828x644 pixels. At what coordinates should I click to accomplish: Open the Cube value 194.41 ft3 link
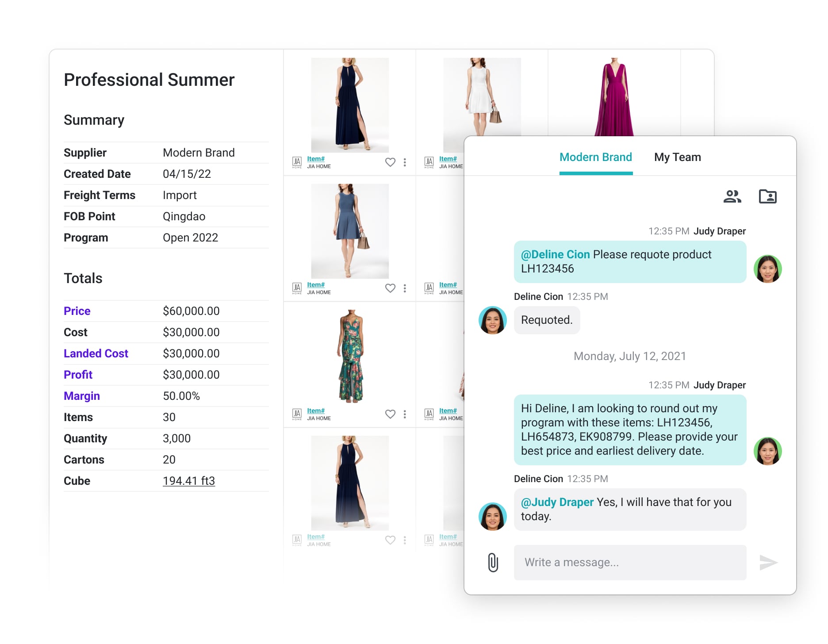point(188,481)
